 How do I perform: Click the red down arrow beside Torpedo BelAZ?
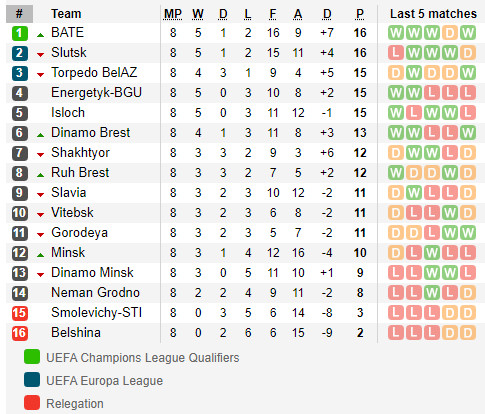40,75
